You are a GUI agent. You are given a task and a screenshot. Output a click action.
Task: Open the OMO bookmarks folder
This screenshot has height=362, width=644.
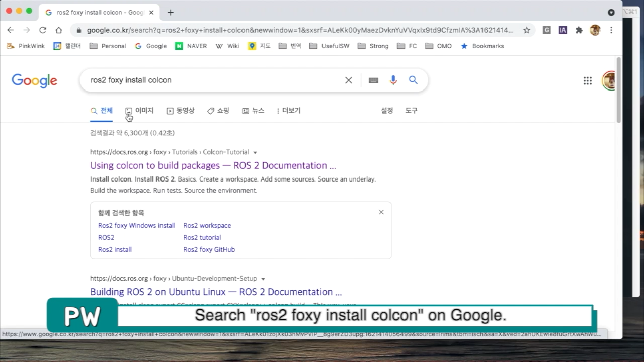(439, 46)
